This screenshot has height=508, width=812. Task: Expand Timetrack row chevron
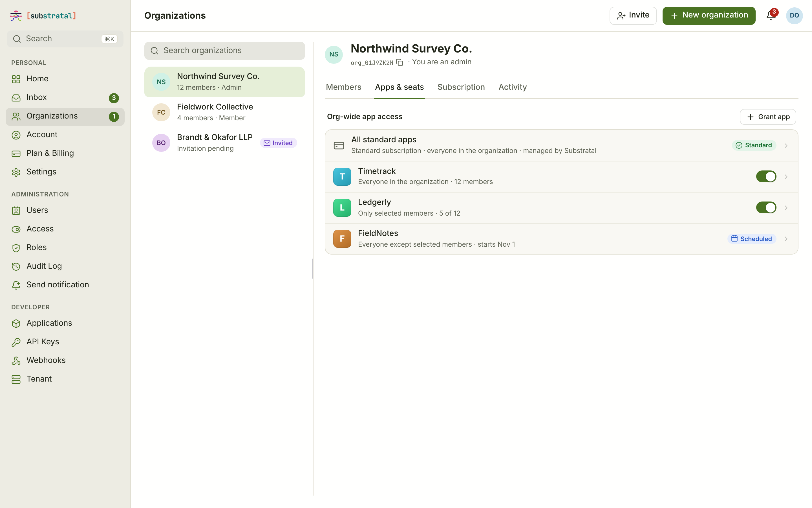pyautogui.click(x=786, y=177)
